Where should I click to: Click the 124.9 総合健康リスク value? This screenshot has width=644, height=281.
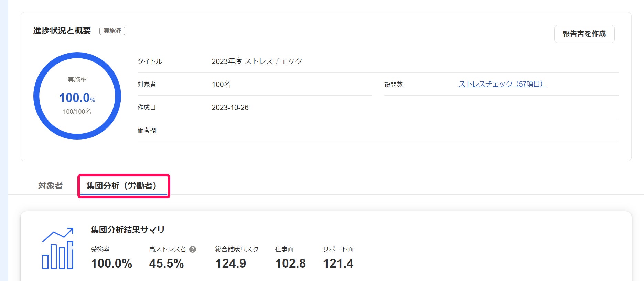pyautogui.click(x=230, y=263)
